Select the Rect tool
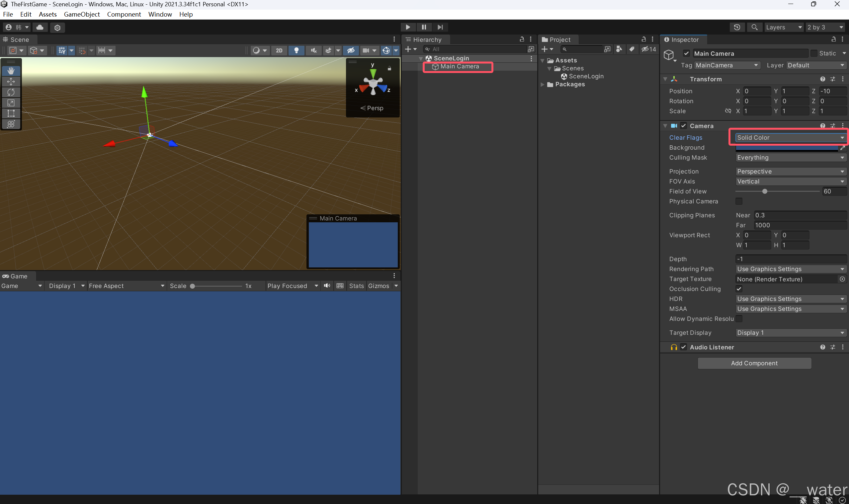849x504 pixels. 11,113
